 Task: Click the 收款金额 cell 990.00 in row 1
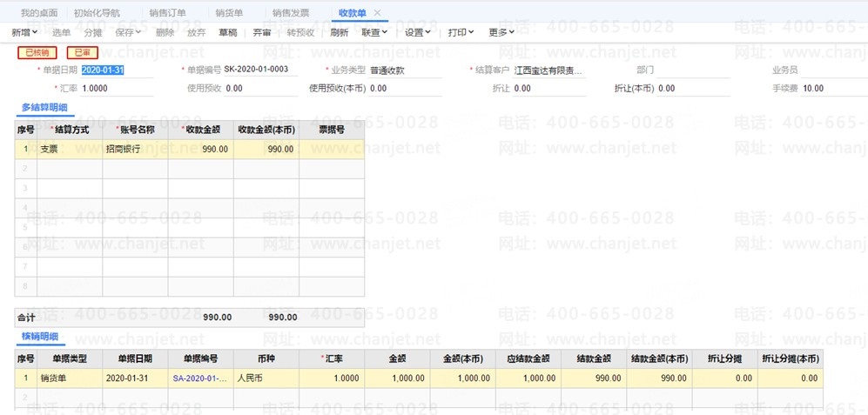200,150
